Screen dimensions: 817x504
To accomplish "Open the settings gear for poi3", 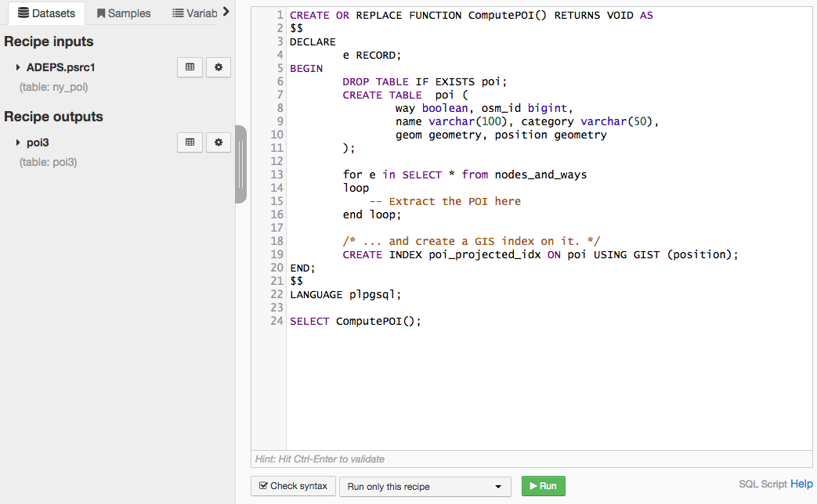I will click(x=218, y=142).
